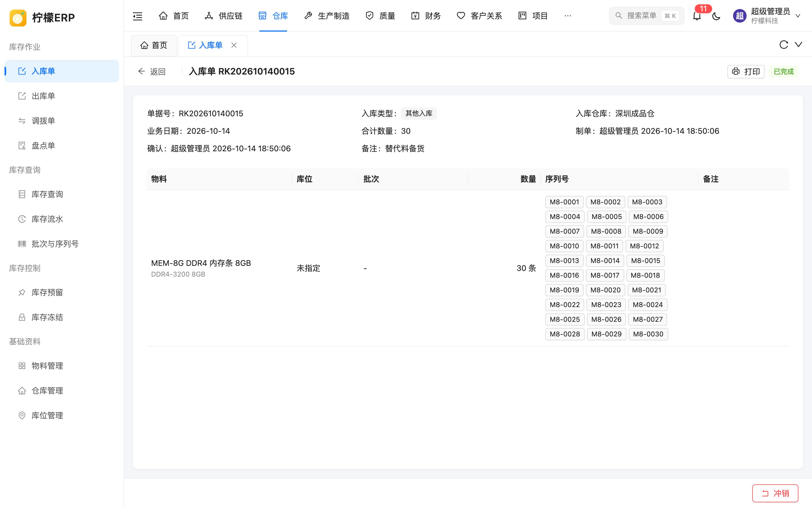This screenshot has height=508, width=812.
Task: Click material name MEM-8G DDR4 内存条 8GB
Action: click(201, 263)
